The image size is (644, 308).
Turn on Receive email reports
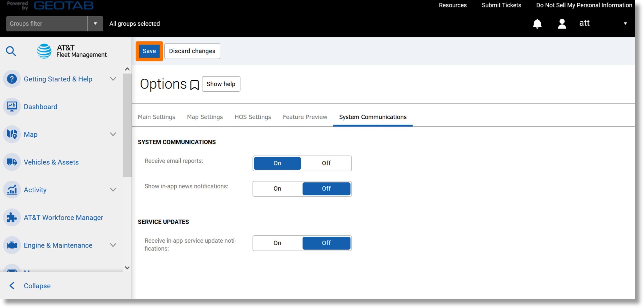coord(277,163)
